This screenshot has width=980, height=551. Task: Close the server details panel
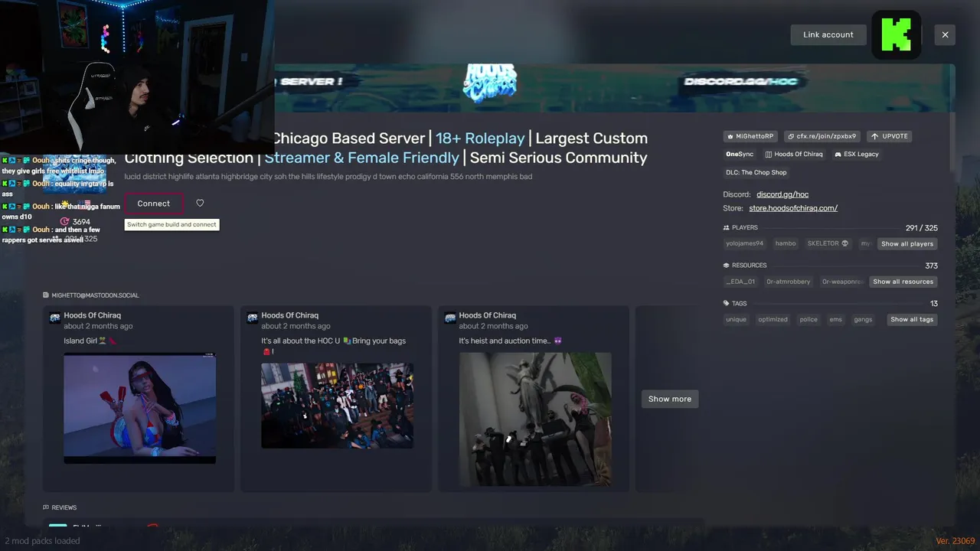point(945,34)
